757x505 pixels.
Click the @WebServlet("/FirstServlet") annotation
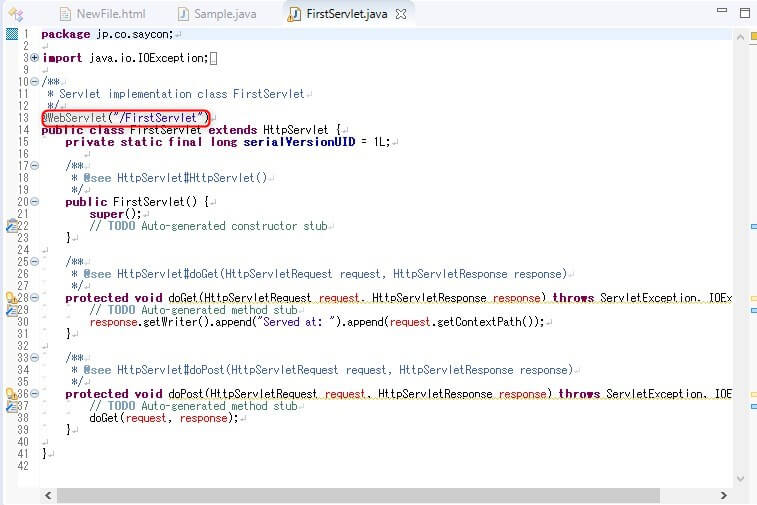pos(126,118)
